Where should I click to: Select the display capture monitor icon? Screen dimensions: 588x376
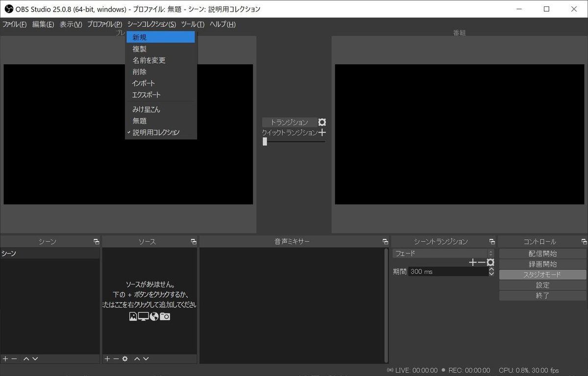pos(143,317)
